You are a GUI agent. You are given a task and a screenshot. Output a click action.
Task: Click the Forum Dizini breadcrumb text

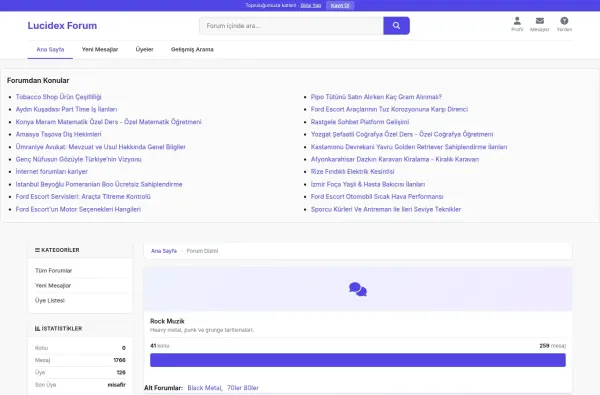pos(202,251)
